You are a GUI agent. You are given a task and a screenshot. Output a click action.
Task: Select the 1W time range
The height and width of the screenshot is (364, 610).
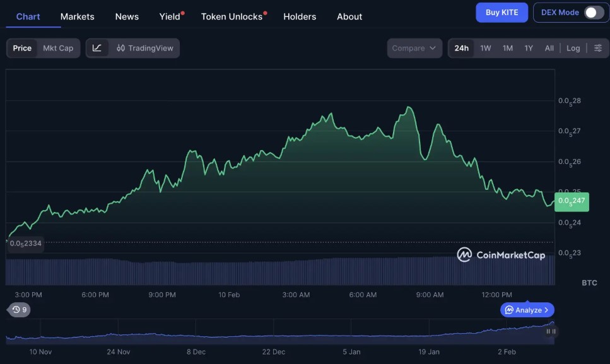(485, 48)
